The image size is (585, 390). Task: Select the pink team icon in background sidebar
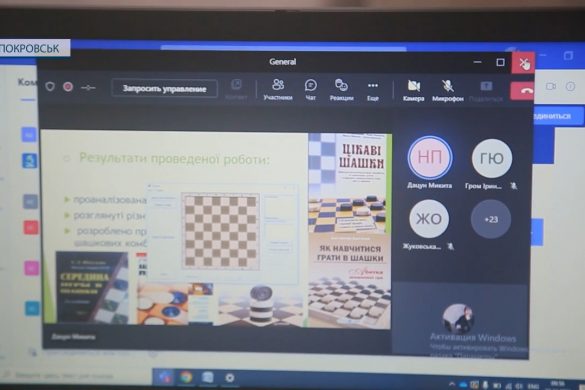[x=32, y=268]
